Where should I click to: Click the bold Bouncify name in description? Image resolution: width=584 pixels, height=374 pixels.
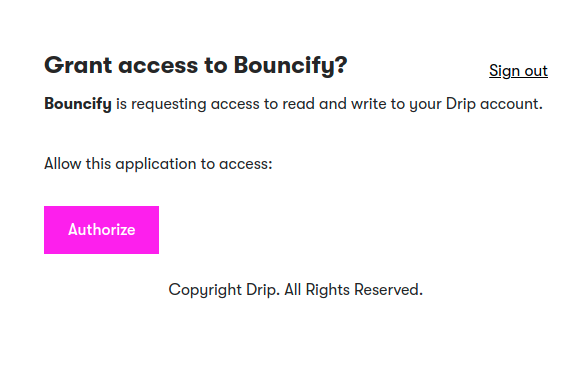point(78,104)
